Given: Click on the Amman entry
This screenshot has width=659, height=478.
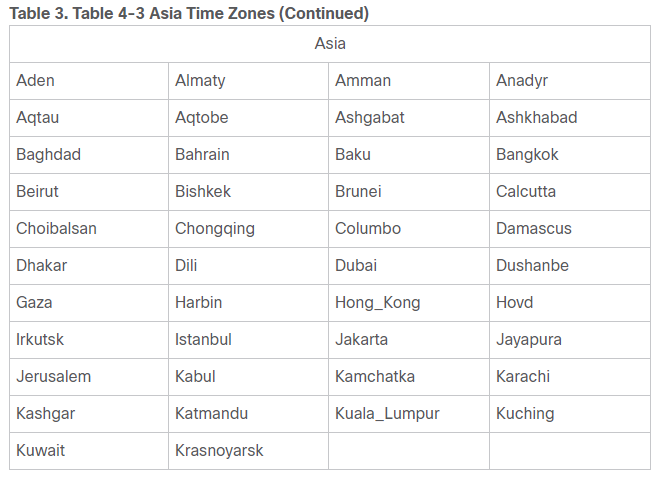Looking at the screenshot, I should click(x=363, y=81).
